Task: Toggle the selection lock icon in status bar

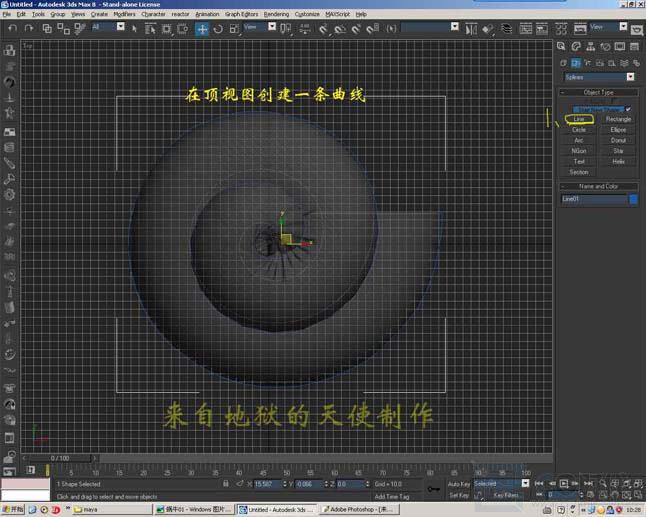Action: coord(226,484)
